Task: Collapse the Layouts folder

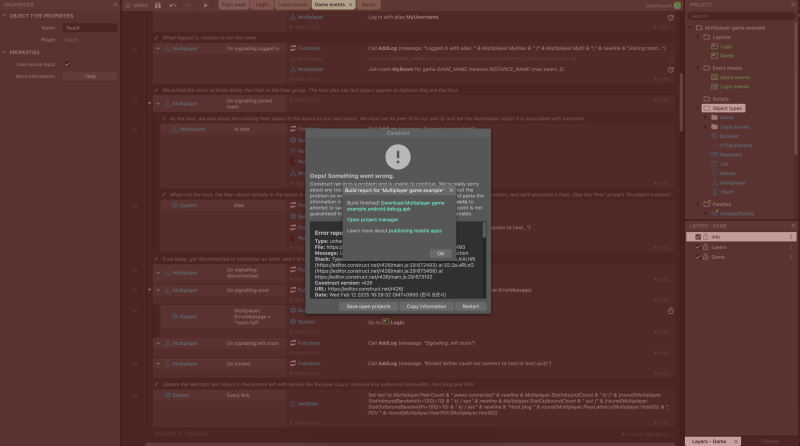Action: pyautogui.click(x=698, y=37)
